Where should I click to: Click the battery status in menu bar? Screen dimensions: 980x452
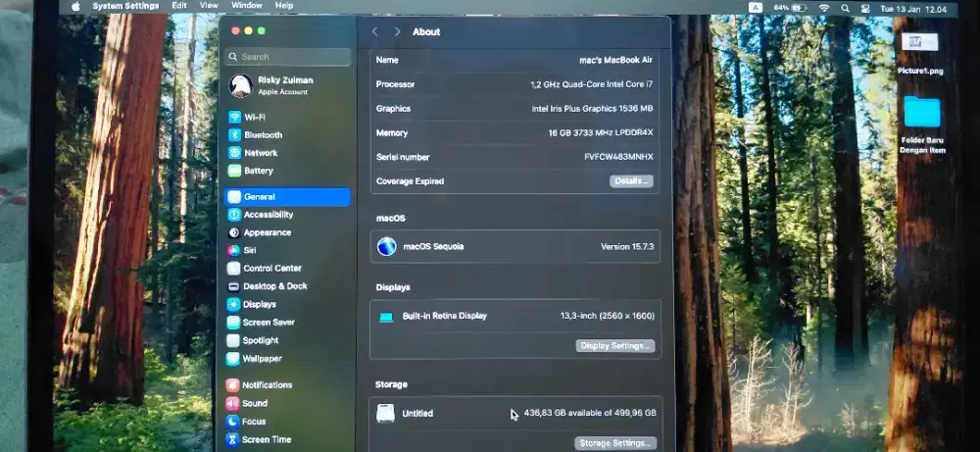tap(790, 8)
